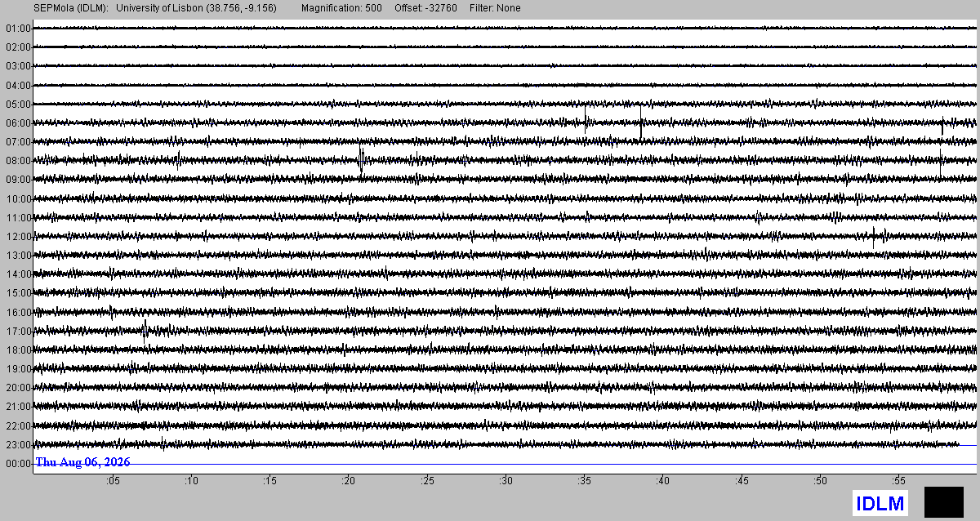Click the 23:00 hour label
980x521 pixels.
pyautogui.click(x=17, y=444)
